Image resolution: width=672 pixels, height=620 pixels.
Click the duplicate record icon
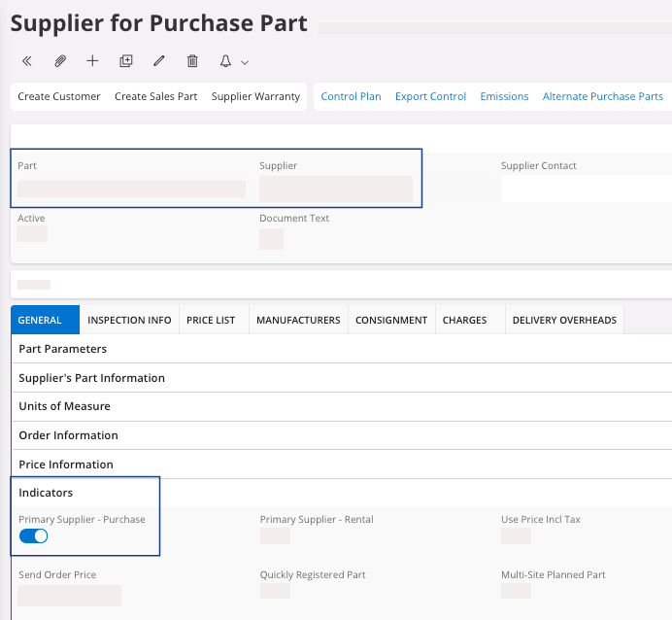[126, 61]
